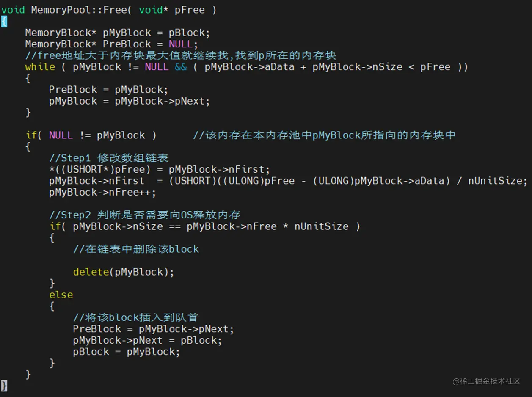Click the //Step2 判断是否需要向OS释放内存 comment
This screenshot has height=397, width=532.
tap(145, 215)
